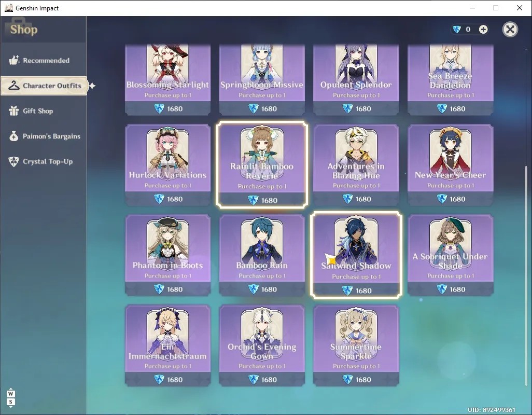Open the Rainlit Bamboo Reverie outfit
The width and height of the screenshot is (532, 415).
(x=261, y=164)
